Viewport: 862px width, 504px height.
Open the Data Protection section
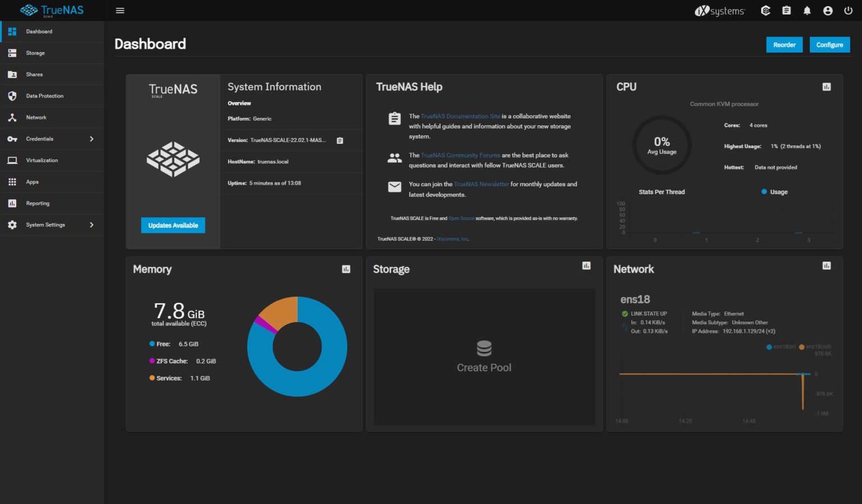coord(44,95)
